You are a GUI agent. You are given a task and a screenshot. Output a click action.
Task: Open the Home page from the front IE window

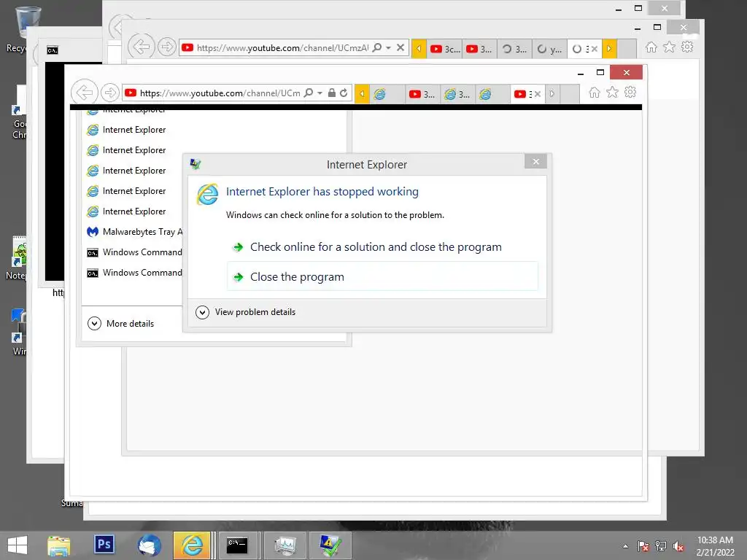click(x=595, y=93)
